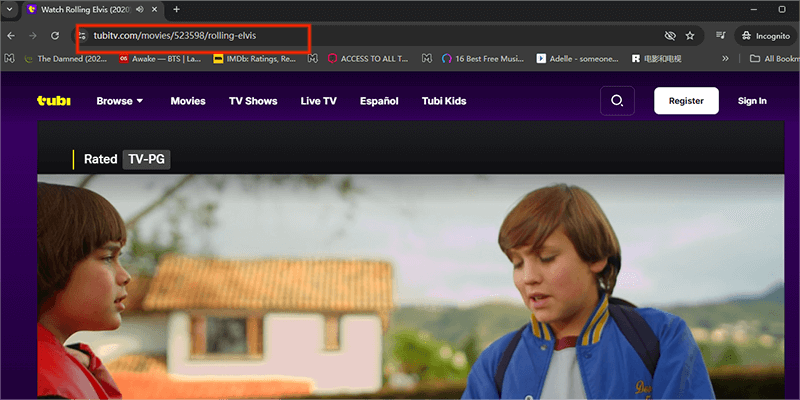Go to Movies section
The height and width of the screenshot is (400, 800).
coord(188,101)
